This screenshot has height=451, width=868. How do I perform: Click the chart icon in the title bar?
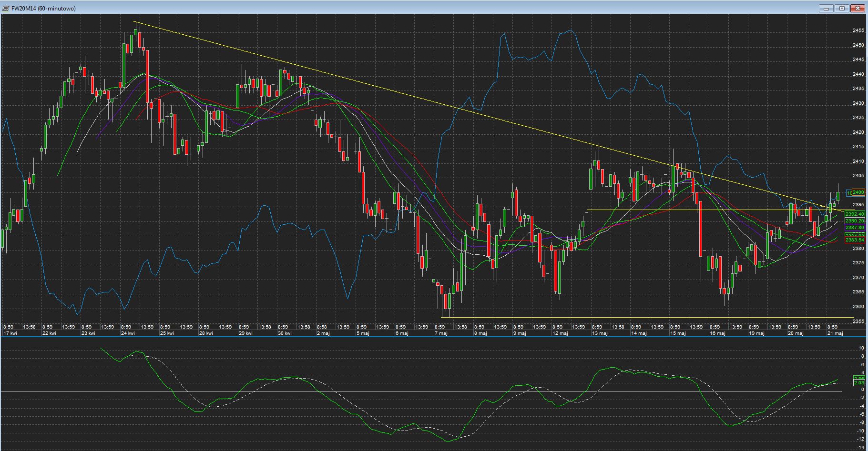[6, 9]
